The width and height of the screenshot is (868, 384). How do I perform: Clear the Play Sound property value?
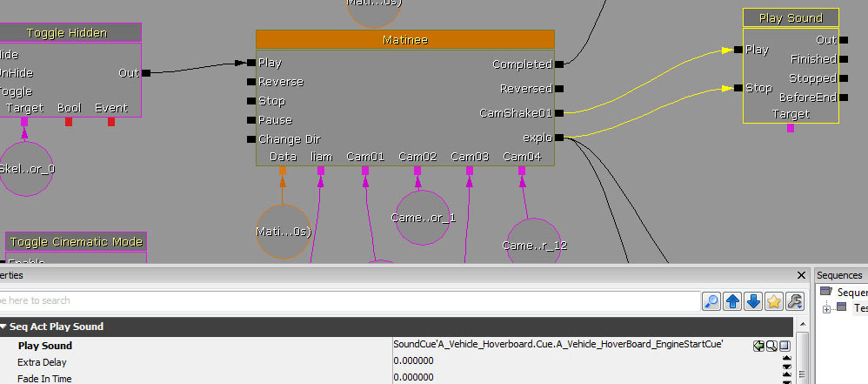[x=785, y=346]
